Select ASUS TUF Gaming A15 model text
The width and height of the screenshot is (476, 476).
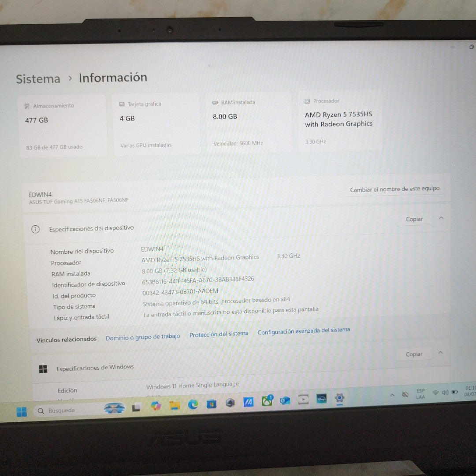(78, 201)
